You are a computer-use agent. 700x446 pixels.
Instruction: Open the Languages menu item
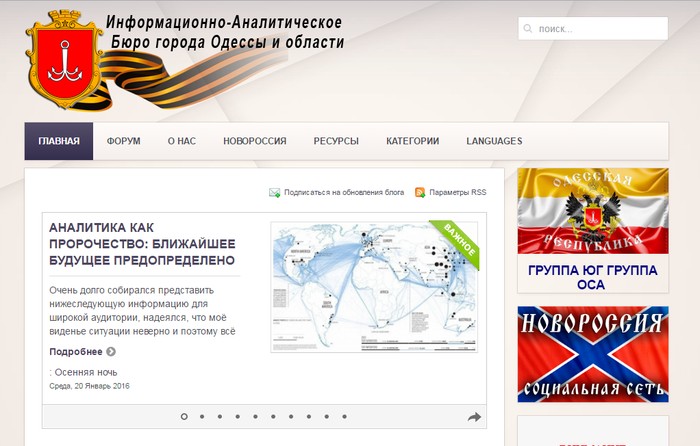coord(494,141)
